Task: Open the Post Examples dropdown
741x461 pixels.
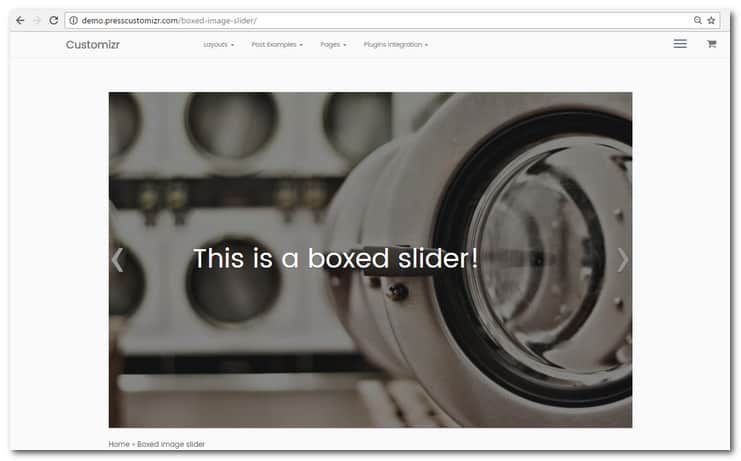Action: point(277,45)
